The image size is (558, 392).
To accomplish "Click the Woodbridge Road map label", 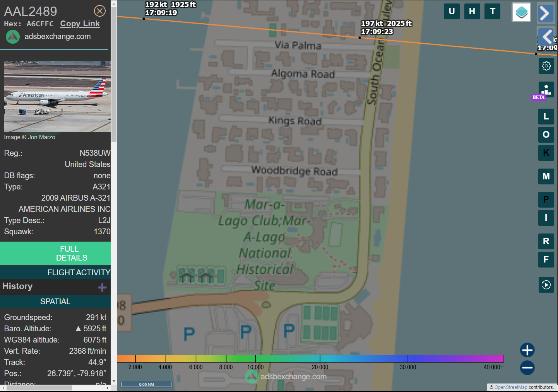I will (294, 170).
